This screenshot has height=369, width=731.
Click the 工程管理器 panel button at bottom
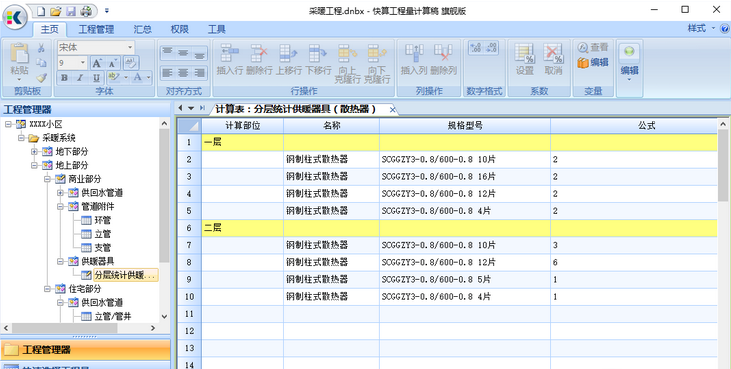click(x=85, y=349)
